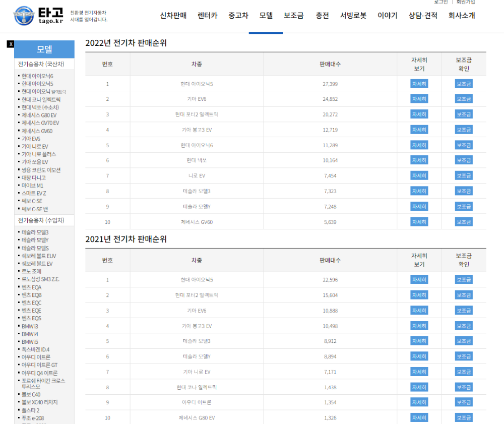Open the 이야기 menu
This screenshot has height=424, width=504.
387,16
